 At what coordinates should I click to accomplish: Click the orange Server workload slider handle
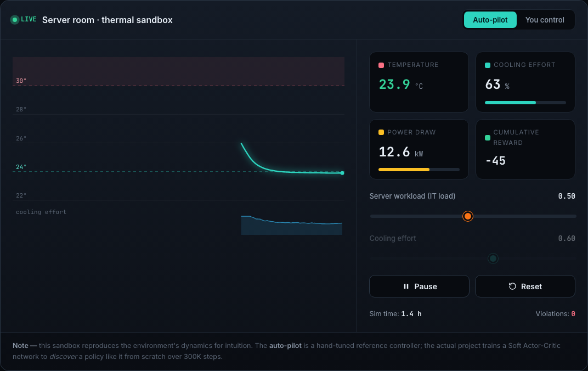coord(468,216)
